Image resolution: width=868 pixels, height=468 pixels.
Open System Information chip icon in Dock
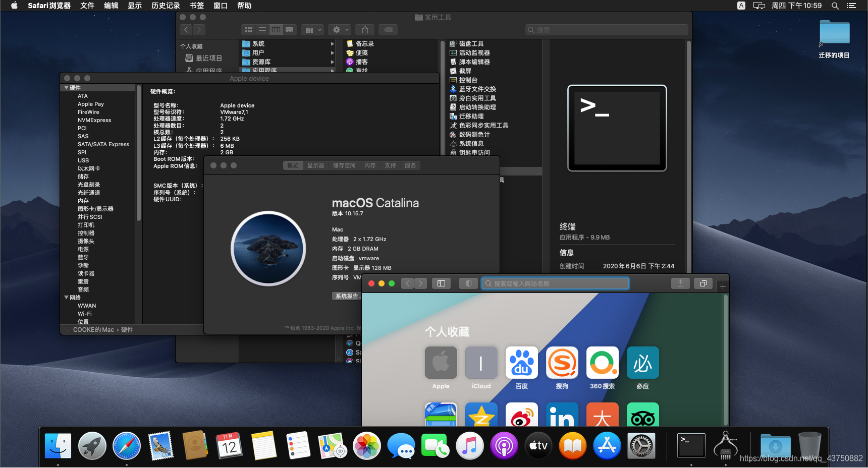726,446
